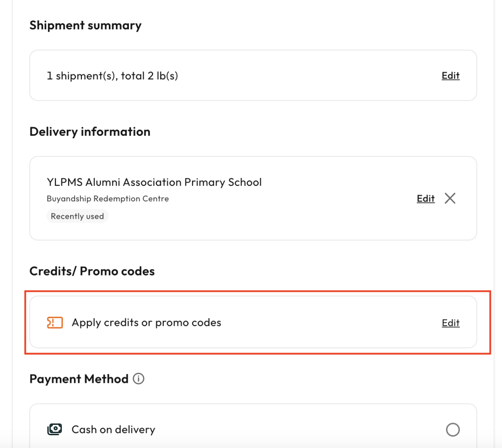
Task: Click the 'Apply credits or promo codes' text
Action: tap(146, 323)
